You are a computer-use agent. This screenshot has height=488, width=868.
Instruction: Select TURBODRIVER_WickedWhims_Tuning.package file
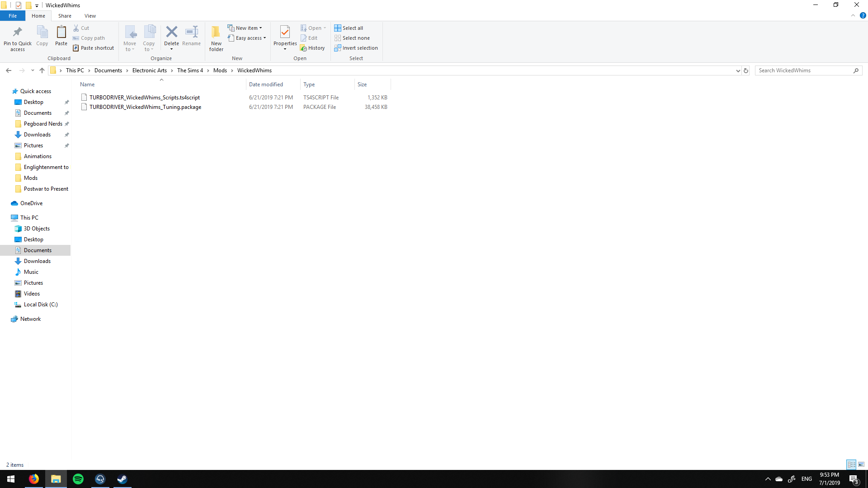pyautogui.click(x=145, y=107)
